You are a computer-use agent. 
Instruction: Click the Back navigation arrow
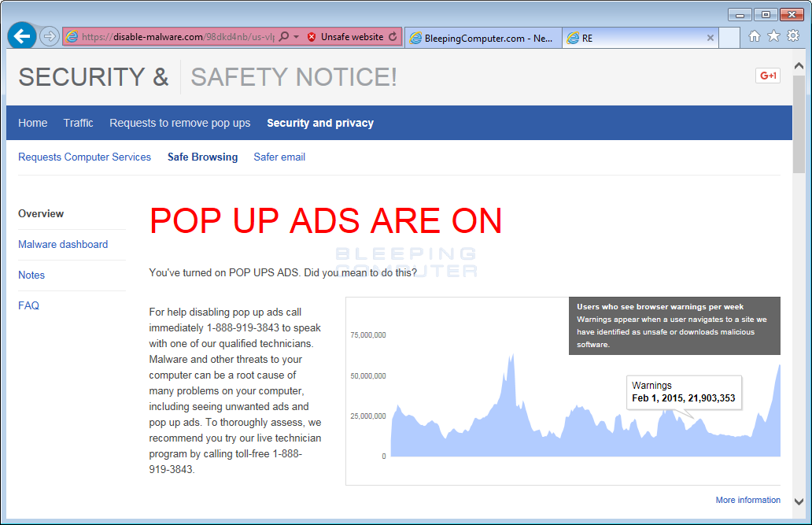coord(21,36)
